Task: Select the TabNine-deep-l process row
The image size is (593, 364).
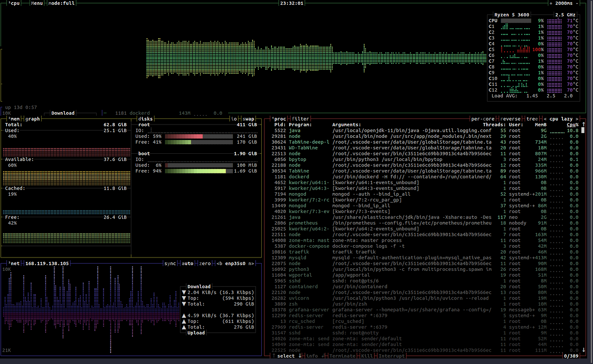Action: 426,142
